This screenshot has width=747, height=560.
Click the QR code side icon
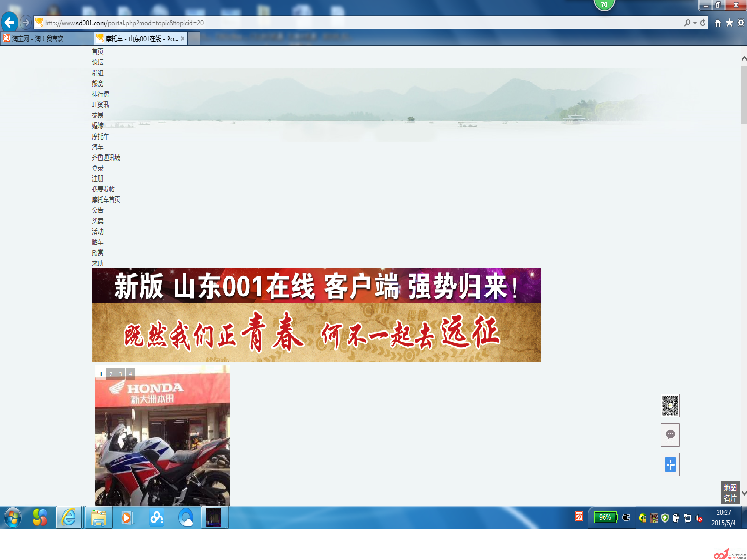670,405
